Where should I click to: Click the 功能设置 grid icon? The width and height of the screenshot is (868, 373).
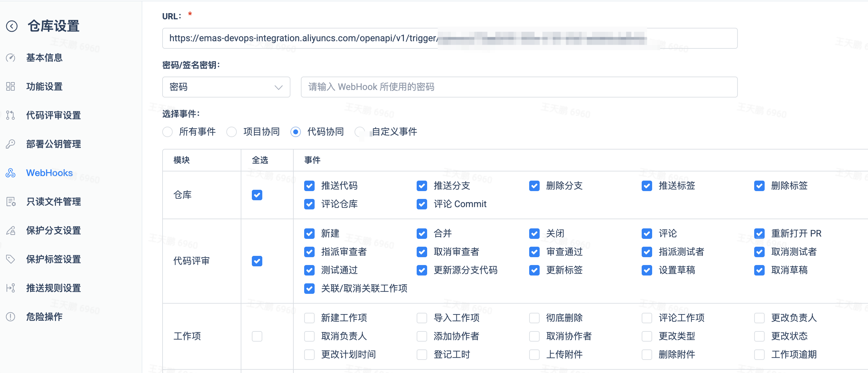(x=10, y=86)
